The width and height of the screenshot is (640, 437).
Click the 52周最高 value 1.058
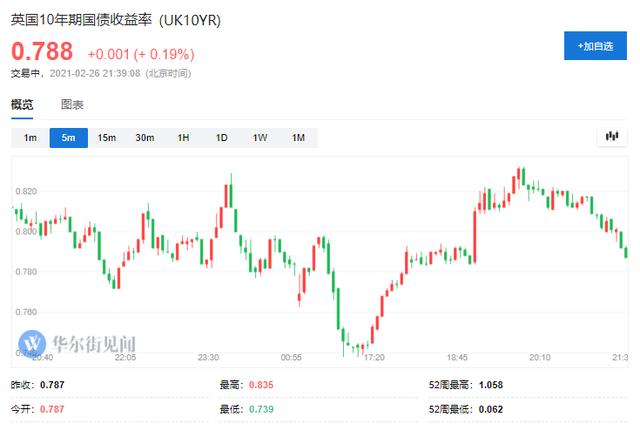tap(491, 385)
